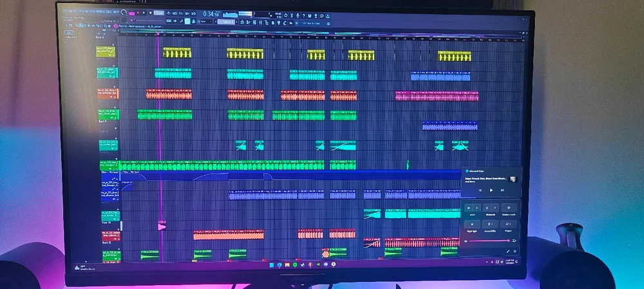
Task: Open the Mixer window icon
Action: click(x=260, y=22)
